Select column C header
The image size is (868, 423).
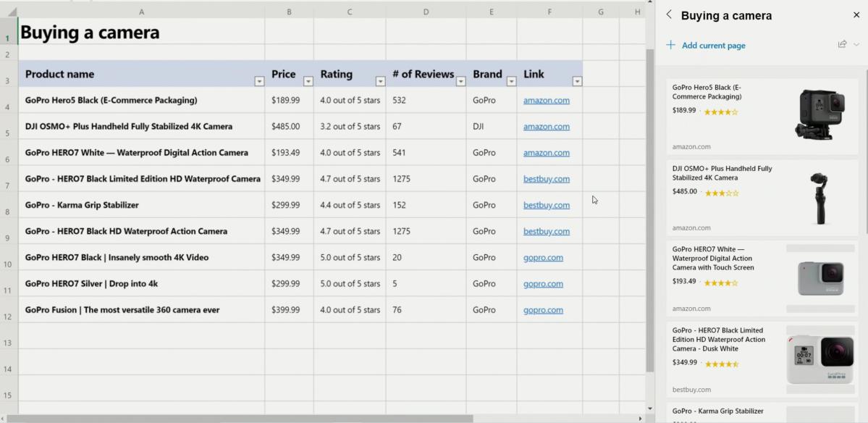[350, 12]
